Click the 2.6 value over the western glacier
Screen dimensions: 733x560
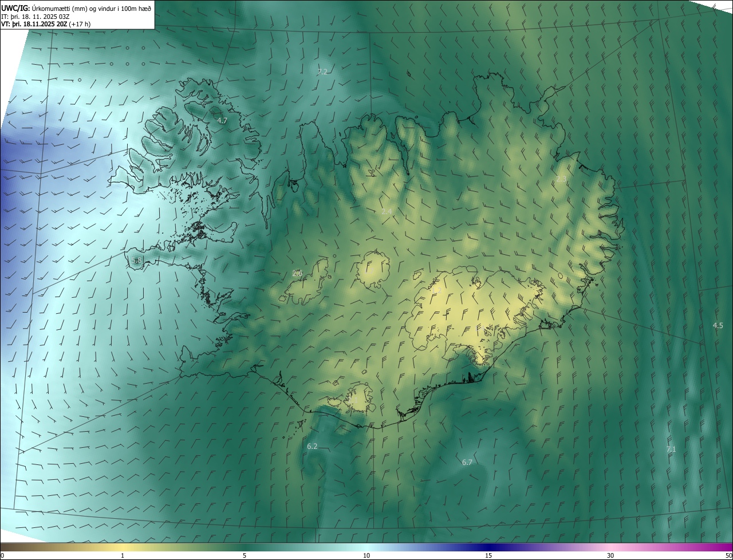(x=297, y=274)
